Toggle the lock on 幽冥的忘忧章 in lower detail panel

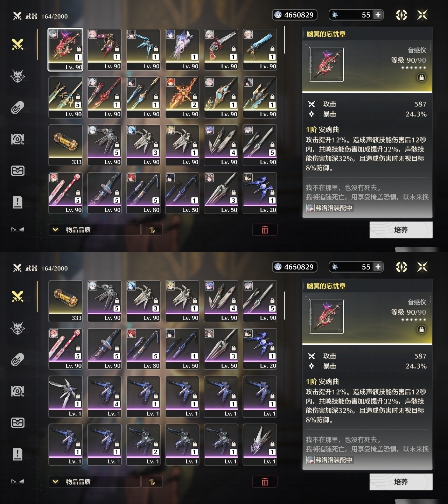point(421,329)
